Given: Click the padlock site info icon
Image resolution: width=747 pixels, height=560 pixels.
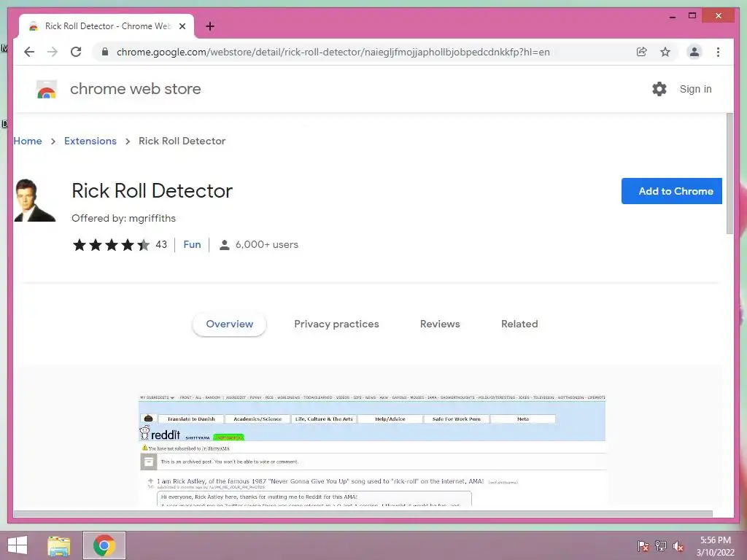Looking at the screenshot, I should [105, 52].
